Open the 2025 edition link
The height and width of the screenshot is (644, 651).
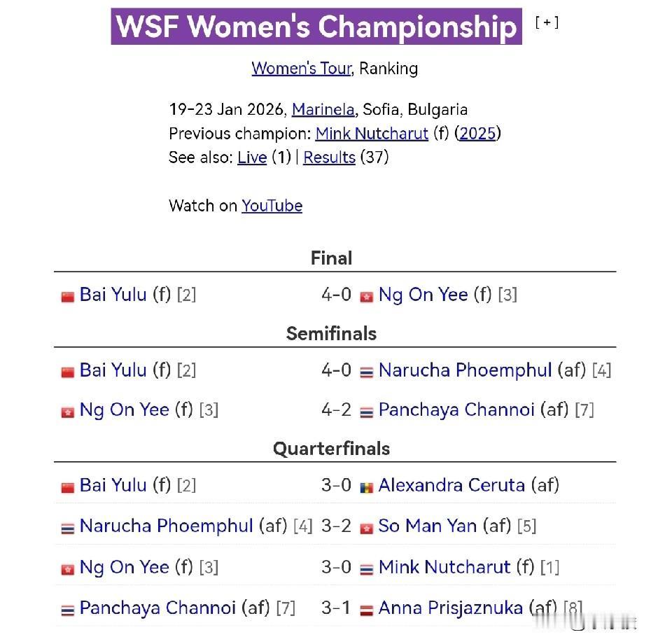[477, 134]
